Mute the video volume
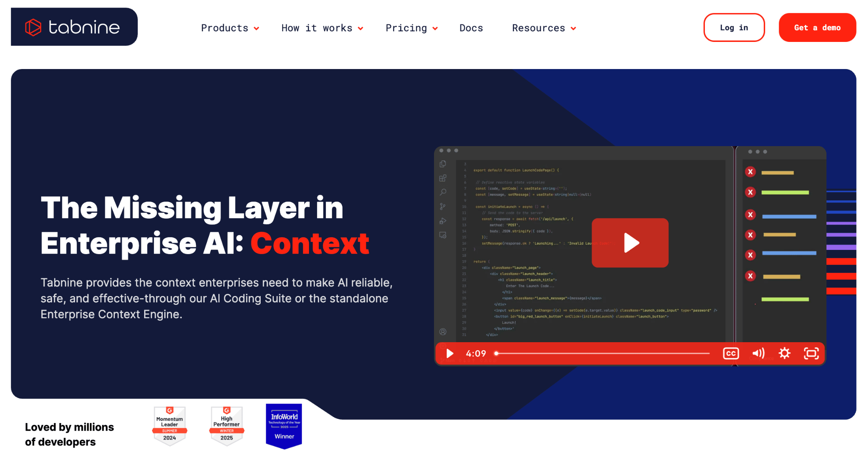Viewport: 868px width, 454px height. [x=758, y=353]
